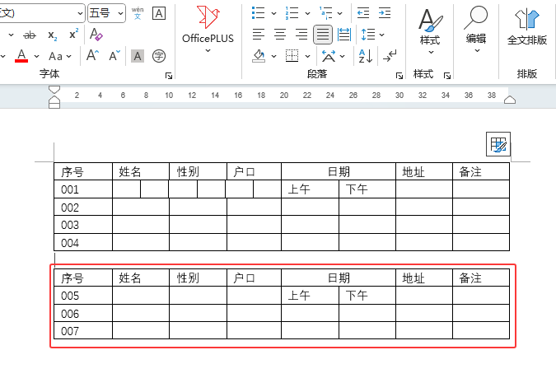This screenshot has width=556, height=392.
Task: Apply a bulleted list
Action: [258, 13]
